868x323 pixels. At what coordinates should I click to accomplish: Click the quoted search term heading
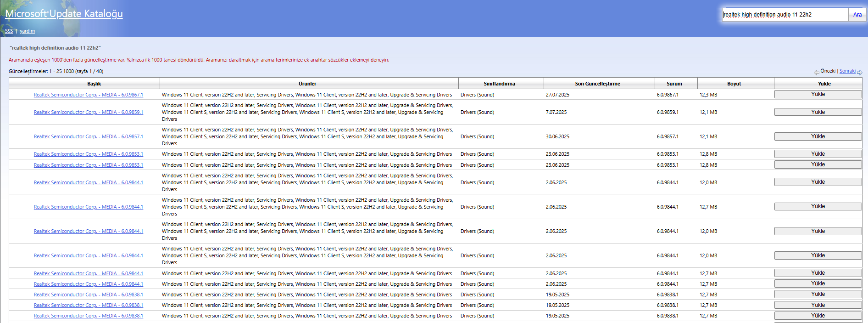55,48
